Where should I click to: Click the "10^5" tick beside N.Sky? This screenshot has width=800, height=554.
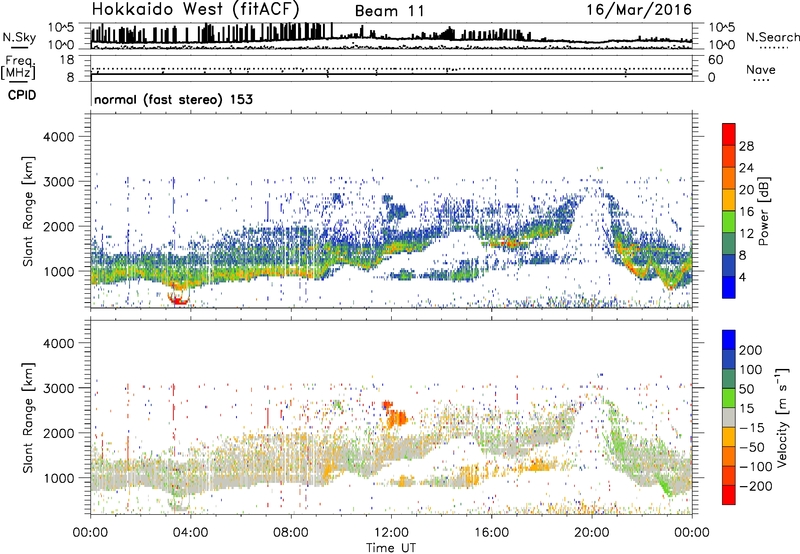62,27
